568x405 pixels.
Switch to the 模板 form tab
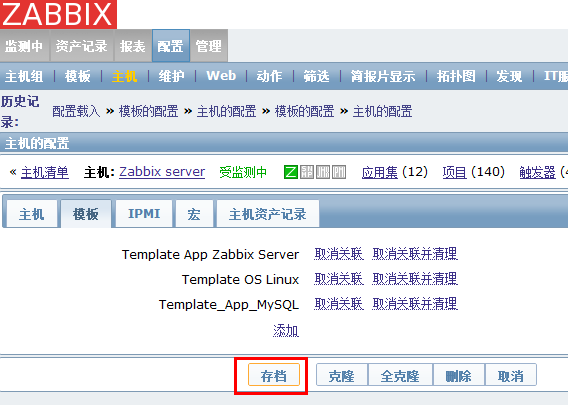click(86, 214)
